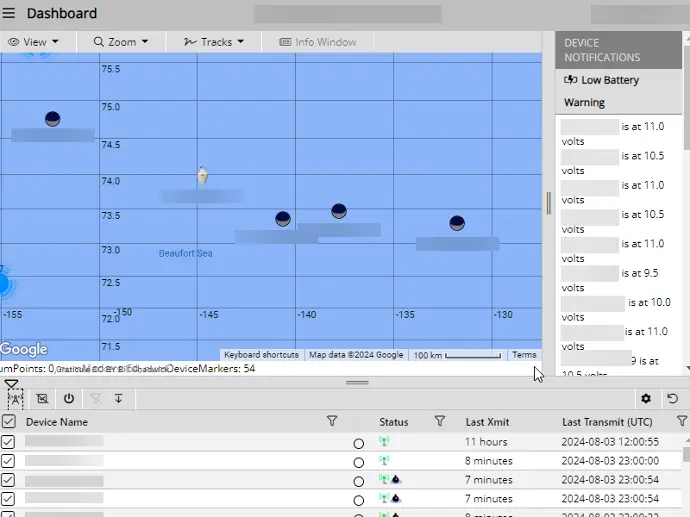This screenshot has height=517, width=690.
Task: Click the 'is at 9.5' volts notification
Action: pyautogui.click(x=610, y=280)
